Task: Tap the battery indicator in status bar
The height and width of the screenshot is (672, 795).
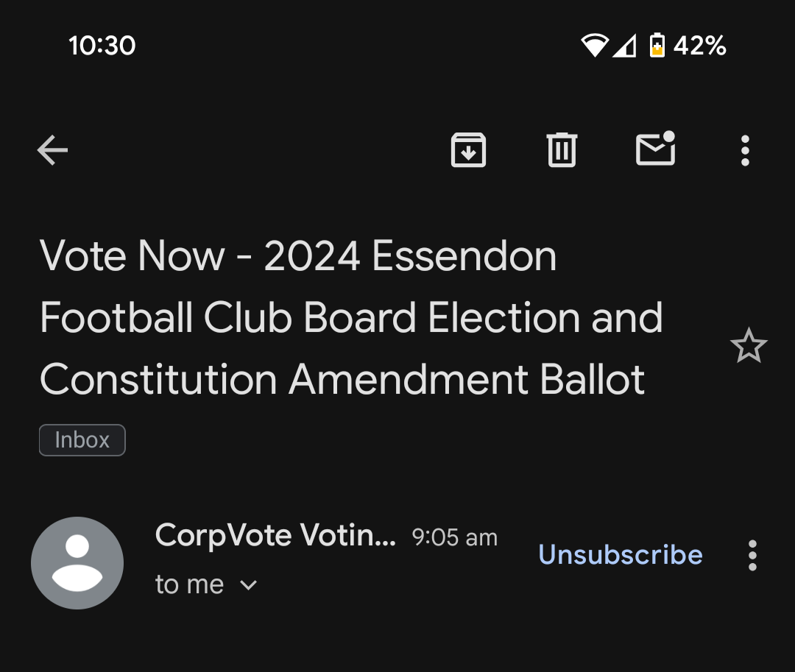Action: coord(657,45)
